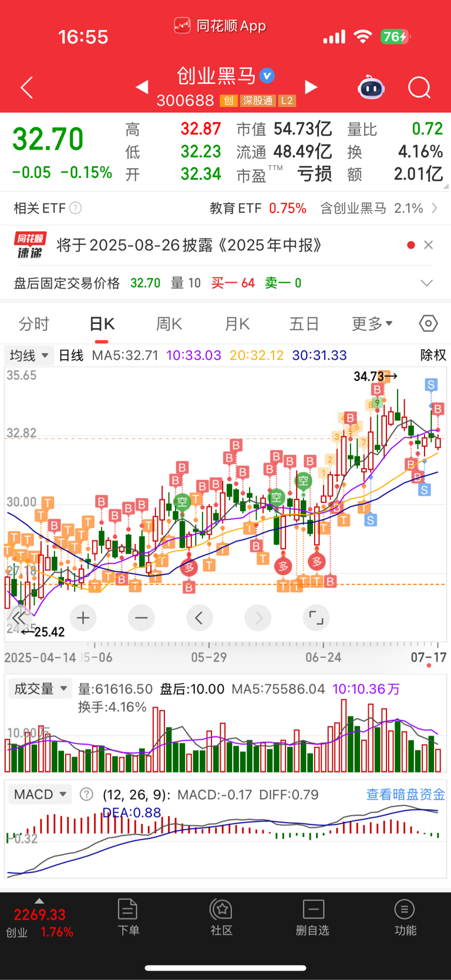
Task: Tap the MACD help question mark
Action: pyautogui.click(x=86, y=795)
